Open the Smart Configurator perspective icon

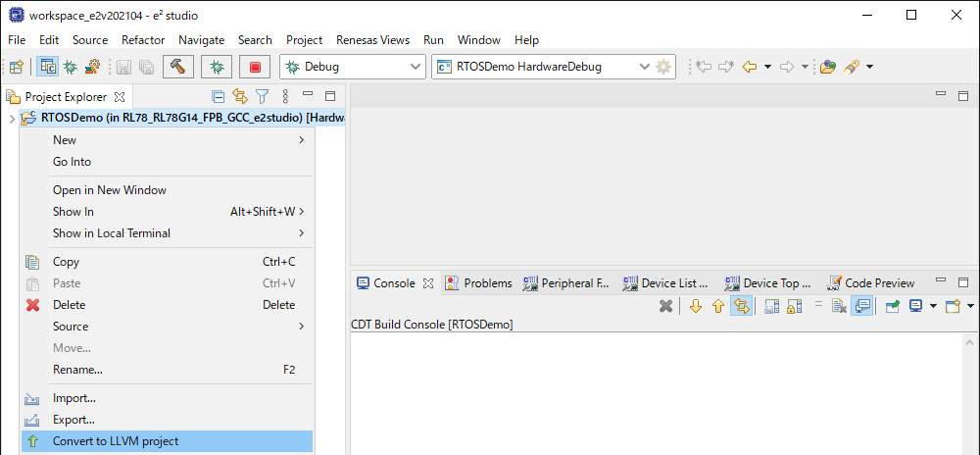coord(92,67)
